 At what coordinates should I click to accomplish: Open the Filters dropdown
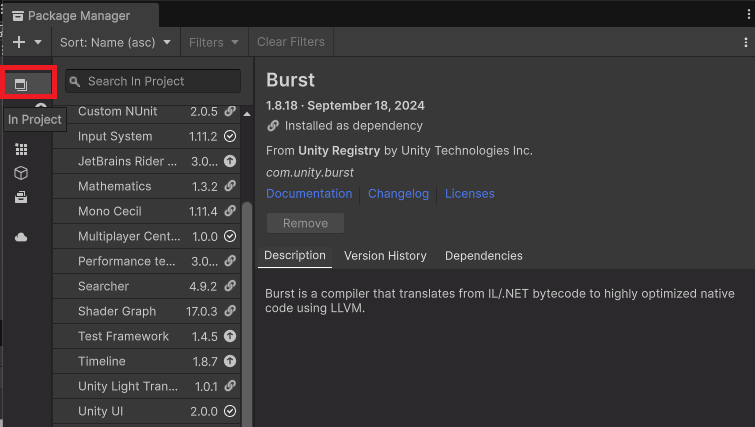click(214, 42)
